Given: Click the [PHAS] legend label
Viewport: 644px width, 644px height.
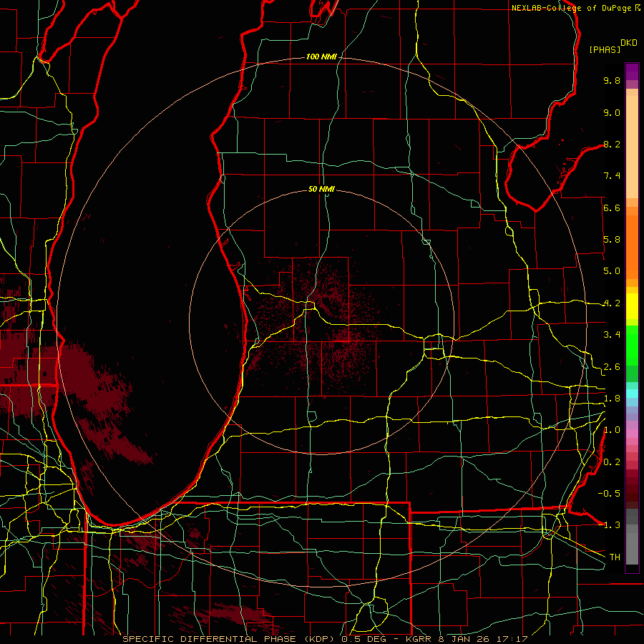Looking at the screenshot, I should tap(605, 49).
